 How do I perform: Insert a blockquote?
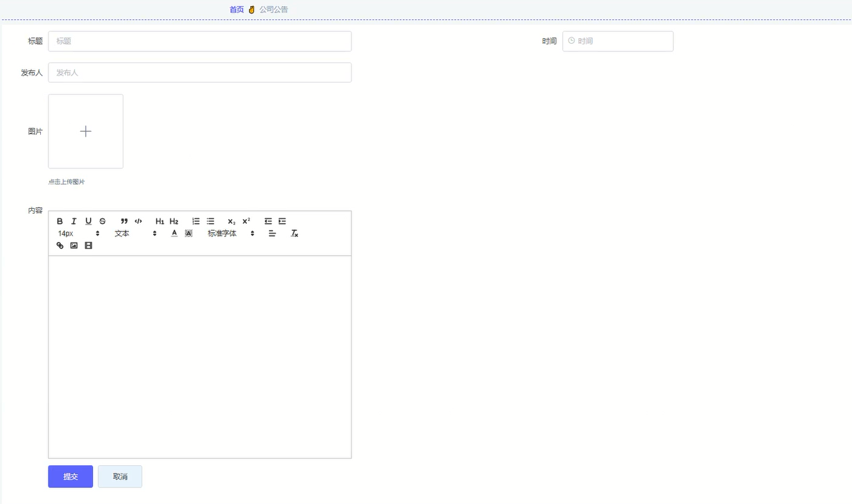tap(123, 220)
